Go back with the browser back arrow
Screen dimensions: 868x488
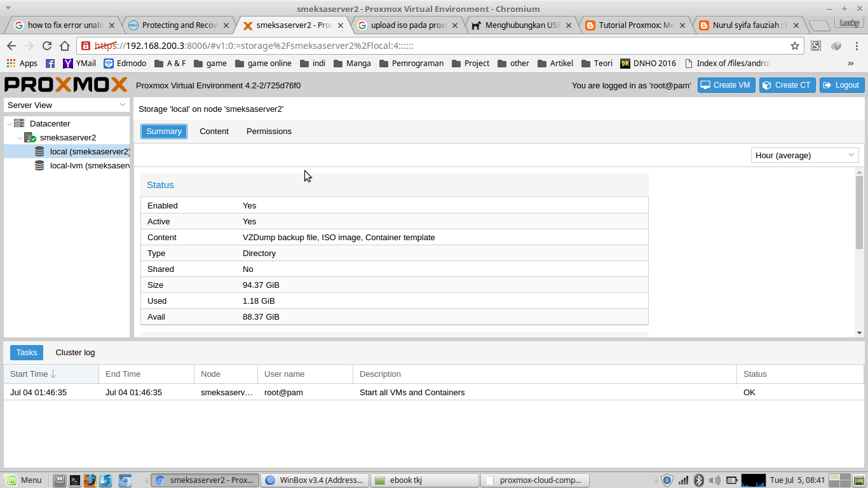coord(11,46)
